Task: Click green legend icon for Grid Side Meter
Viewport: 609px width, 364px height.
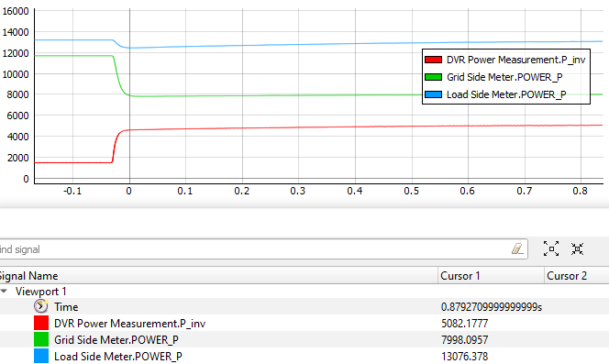Action: 433,77
